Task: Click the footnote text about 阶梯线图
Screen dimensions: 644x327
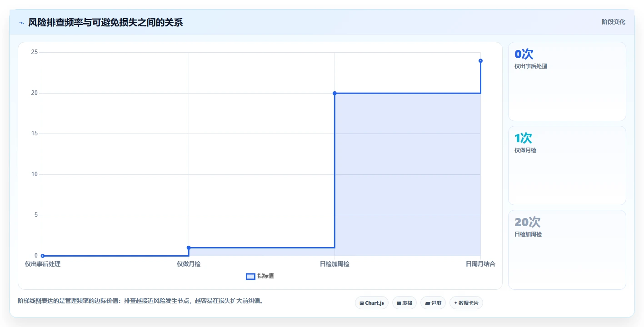Action: 140,301
